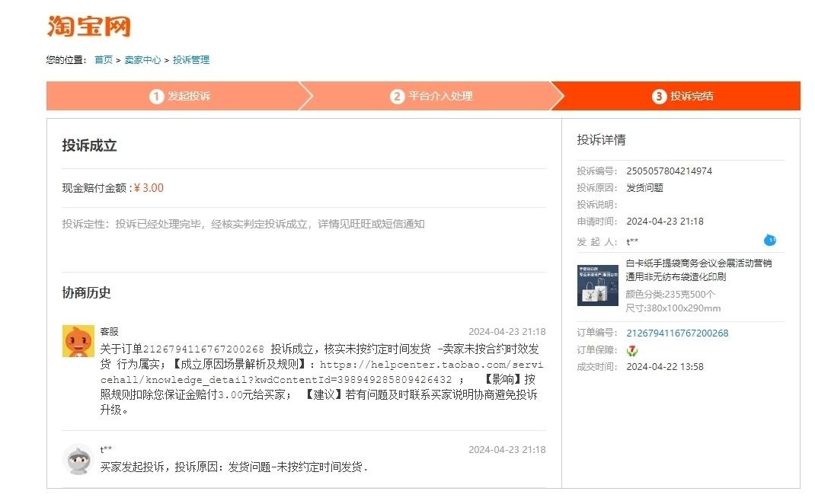Click 投诉定性 description line

click(243, 224)
